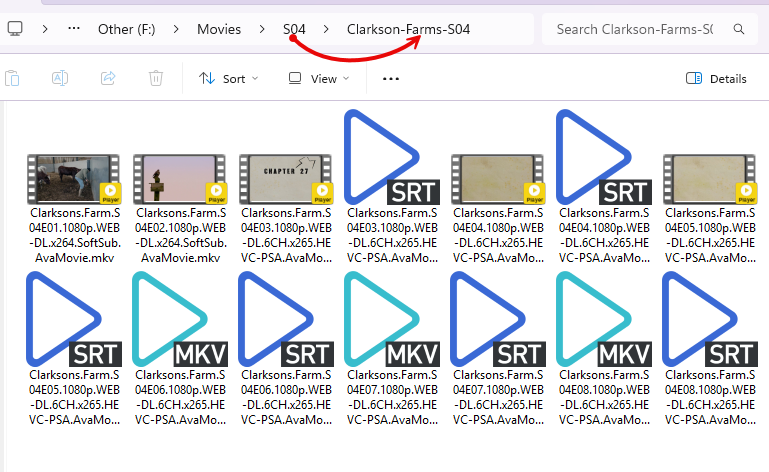The height and width of the screenshot is (472, 769).
Task: Navigate to the Movies folder breadcrumb
Action: tap(218, 29)
